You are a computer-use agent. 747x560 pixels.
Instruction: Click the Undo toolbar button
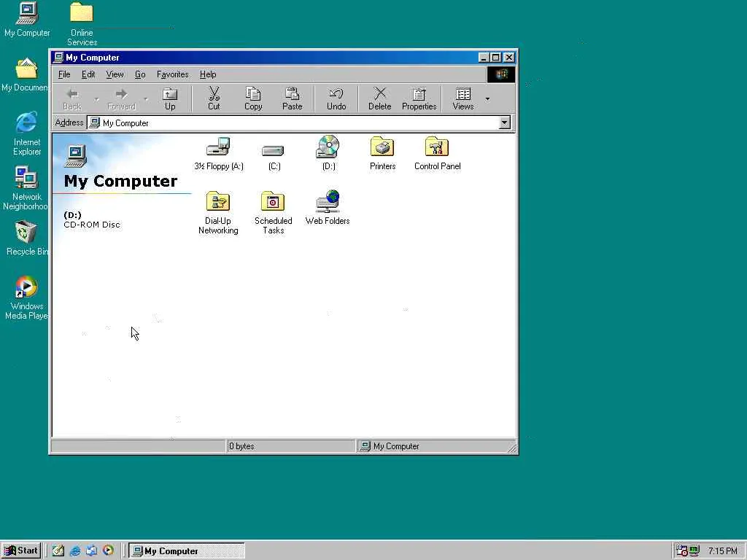point(336,99)
